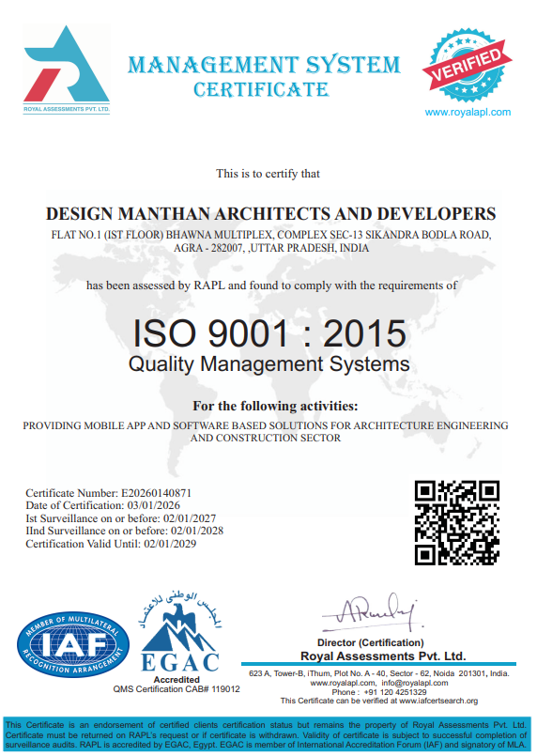Click the text "This is to certify that"

pos(268,174)
